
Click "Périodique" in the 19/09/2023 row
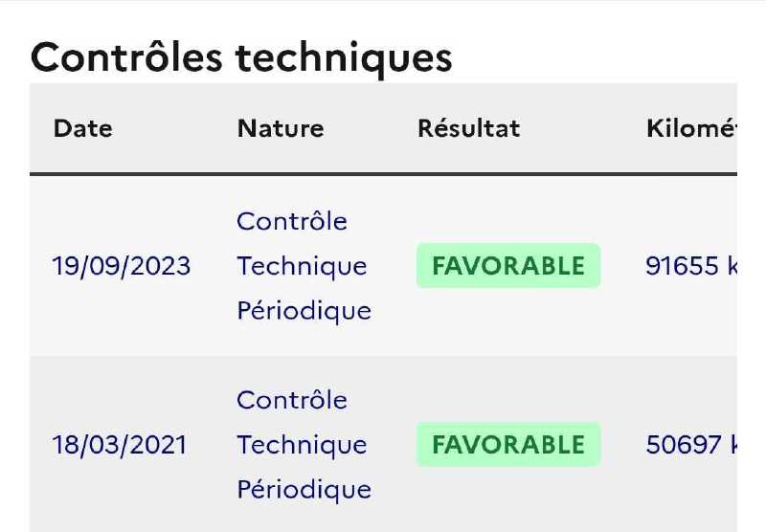[304, 311]
